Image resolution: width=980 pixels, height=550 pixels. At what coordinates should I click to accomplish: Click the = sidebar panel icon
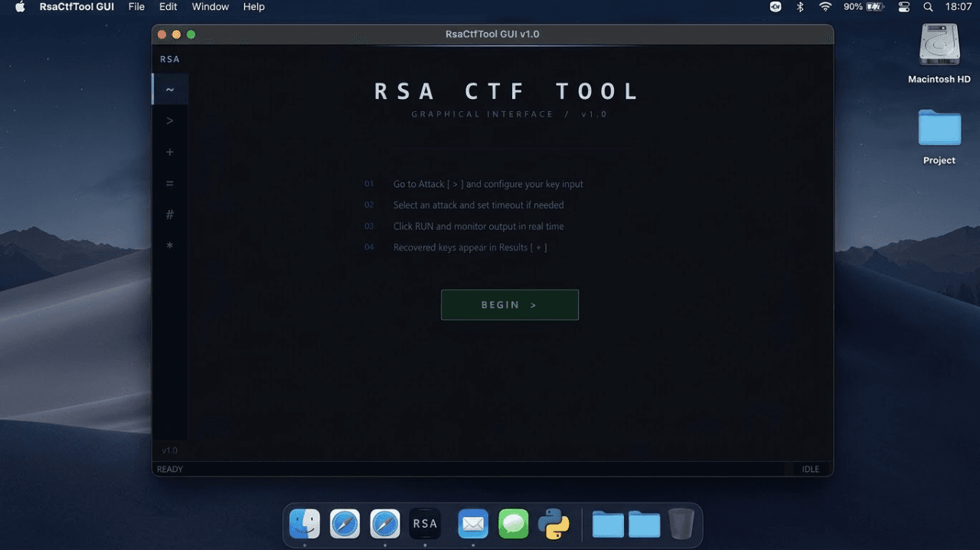(169, 183)
